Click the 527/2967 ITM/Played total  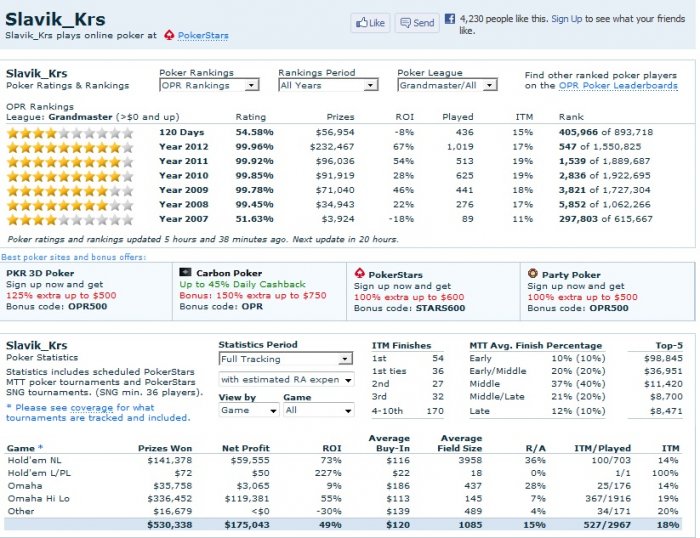(x=607, y=525)
